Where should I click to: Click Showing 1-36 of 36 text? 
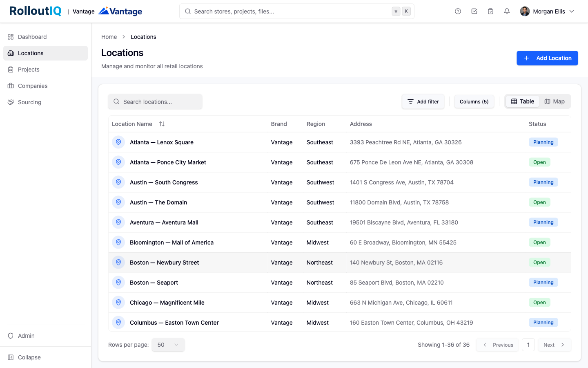click(443, 345)
